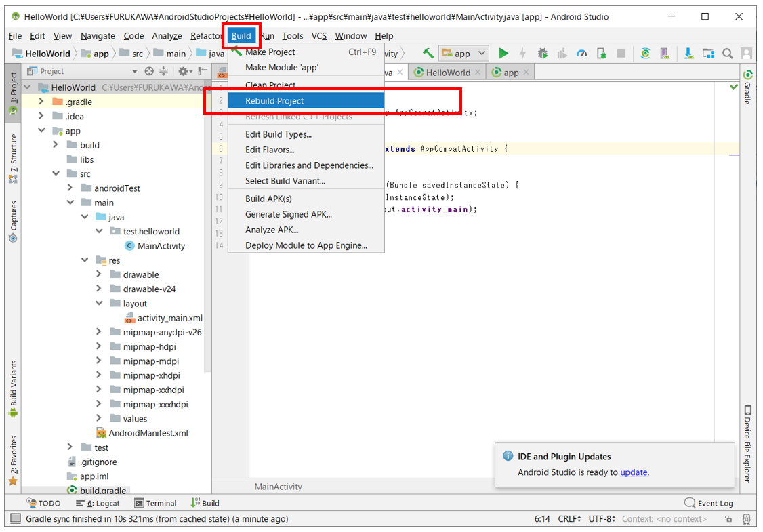763x532 pixels.
Task: Toggle the Captures side panel
Action: pos(13,222)
